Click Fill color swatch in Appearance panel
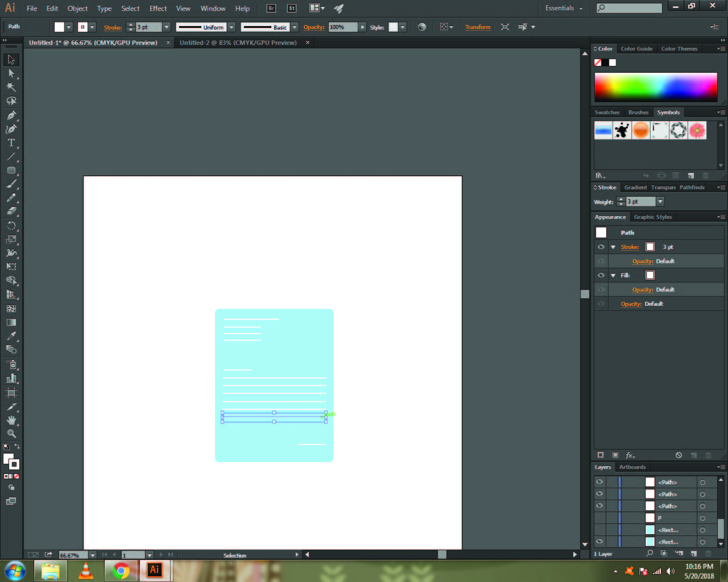Screen dimensions: 728x582 coord(650,275)
